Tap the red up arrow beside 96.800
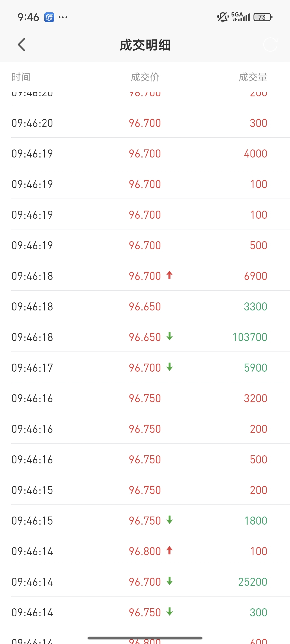Image resolution: width=290 pixels, height=644 pixels. pyautogui.click(x=169, y=551)
